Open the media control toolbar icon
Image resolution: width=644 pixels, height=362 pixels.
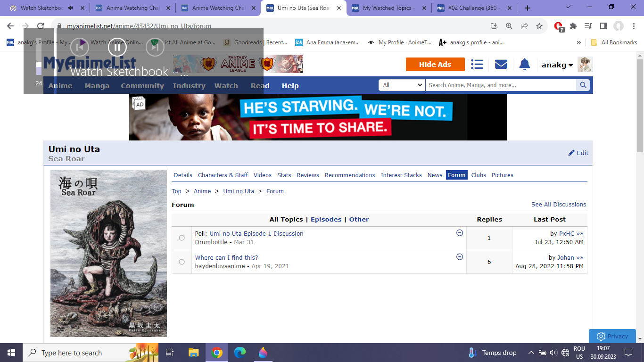click(x=588, y=26)
